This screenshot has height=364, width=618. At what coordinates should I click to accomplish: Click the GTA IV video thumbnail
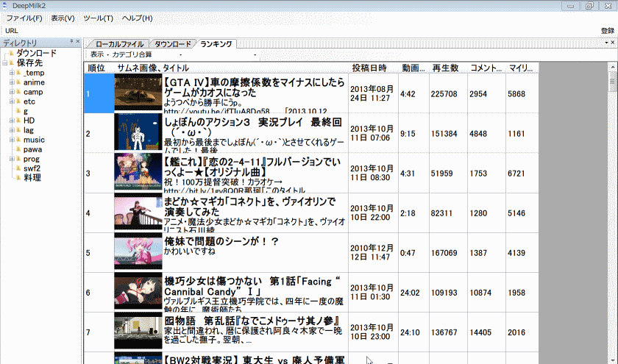[x=138, y=93]
